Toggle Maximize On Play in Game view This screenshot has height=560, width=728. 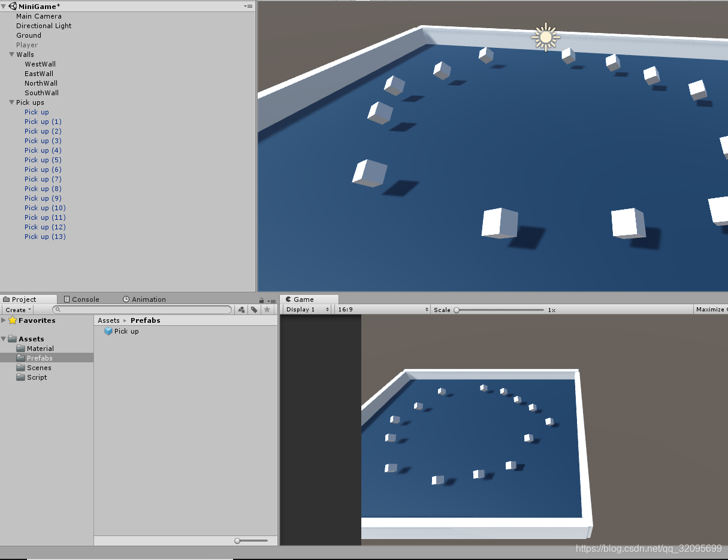pos(710,310)
